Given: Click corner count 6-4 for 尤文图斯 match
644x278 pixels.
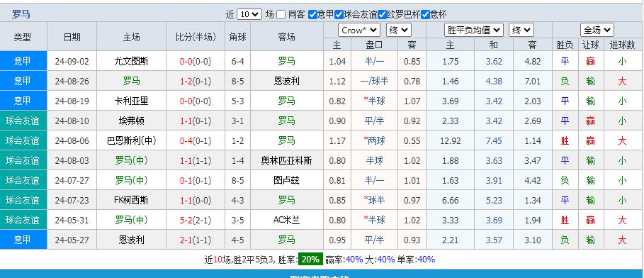Looking at the screenshot, I should (x=238, y=61).
